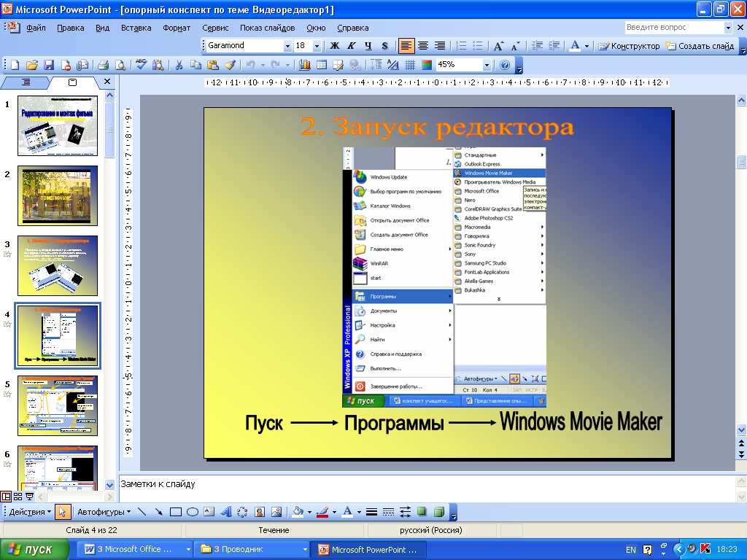This screenshot has height=560, width=747.
Task: Open the undo history dropdown arrow
Action: pos(262,65)
